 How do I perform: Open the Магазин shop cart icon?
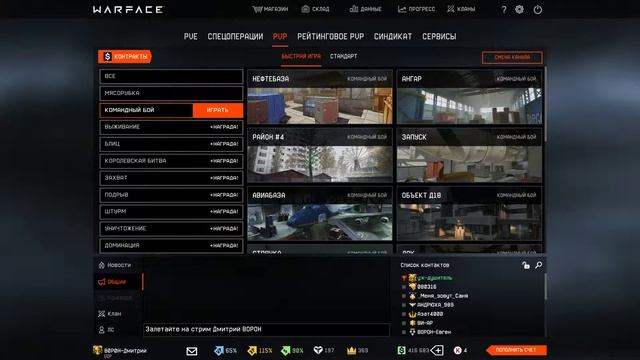coord(257,9)
